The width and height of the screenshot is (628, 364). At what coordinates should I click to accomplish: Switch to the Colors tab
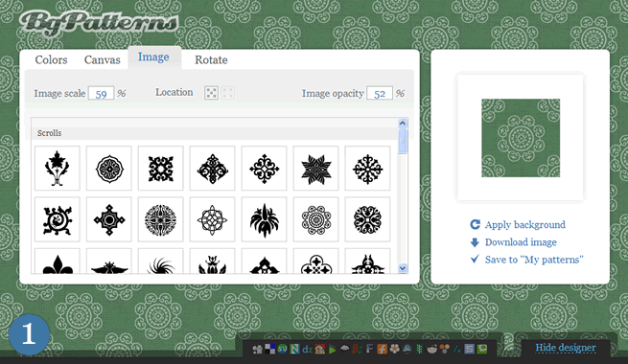(x=51, y=59)
